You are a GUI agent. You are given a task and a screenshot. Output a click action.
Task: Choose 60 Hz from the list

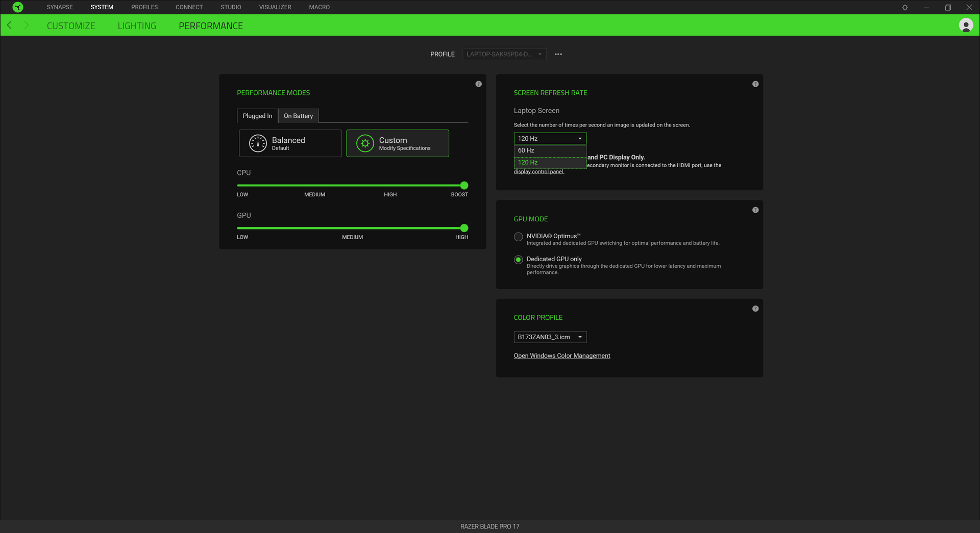tap(550, 150)
